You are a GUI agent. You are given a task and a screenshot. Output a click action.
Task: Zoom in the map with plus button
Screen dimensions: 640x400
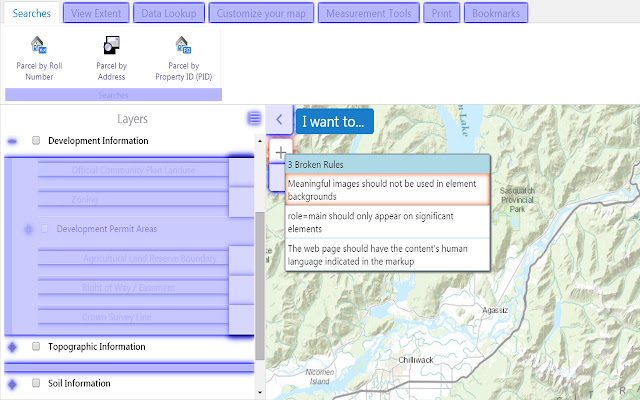281,152
